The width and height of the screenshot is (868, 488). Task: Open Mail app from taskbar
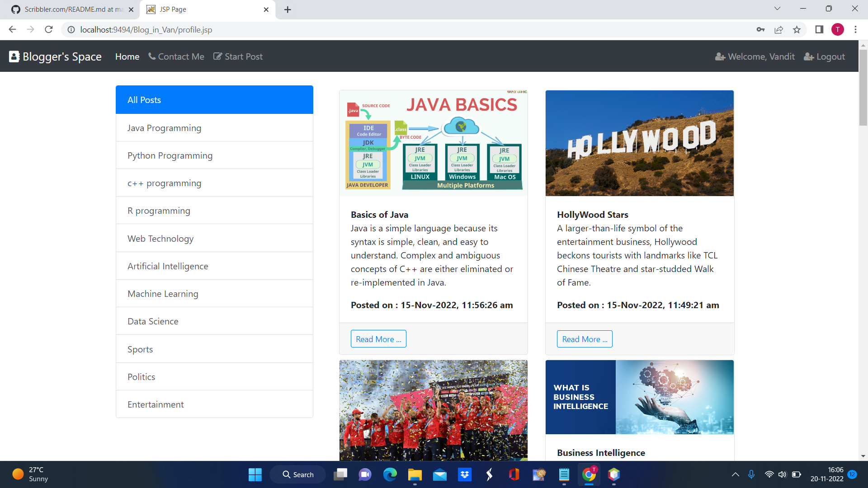click(439, 474)
